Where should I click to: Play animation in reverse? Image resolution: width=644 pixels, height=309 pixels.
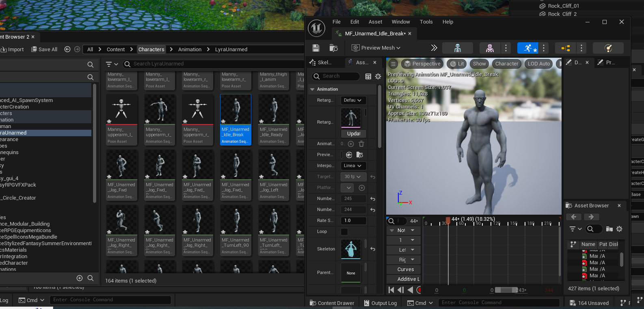click(410, 290)
